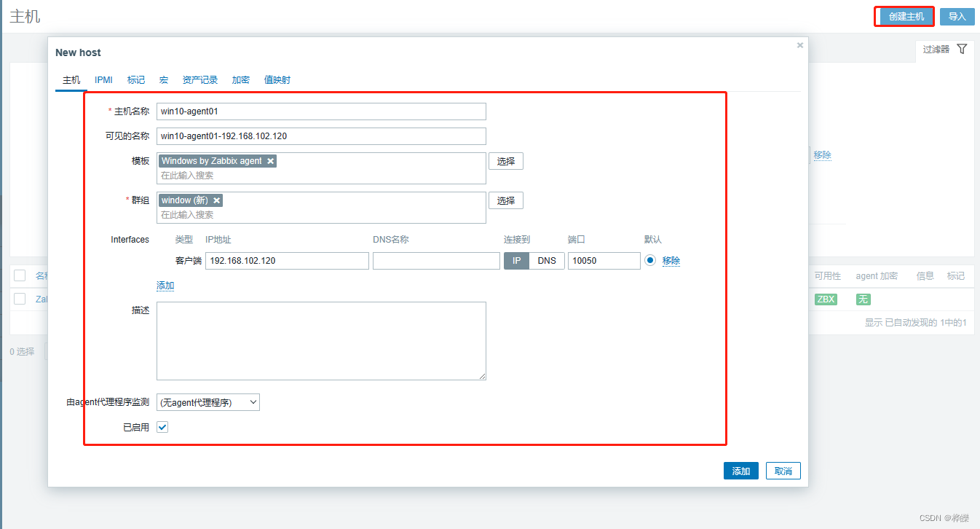Click the agent 加密 column header

(877, 276)
